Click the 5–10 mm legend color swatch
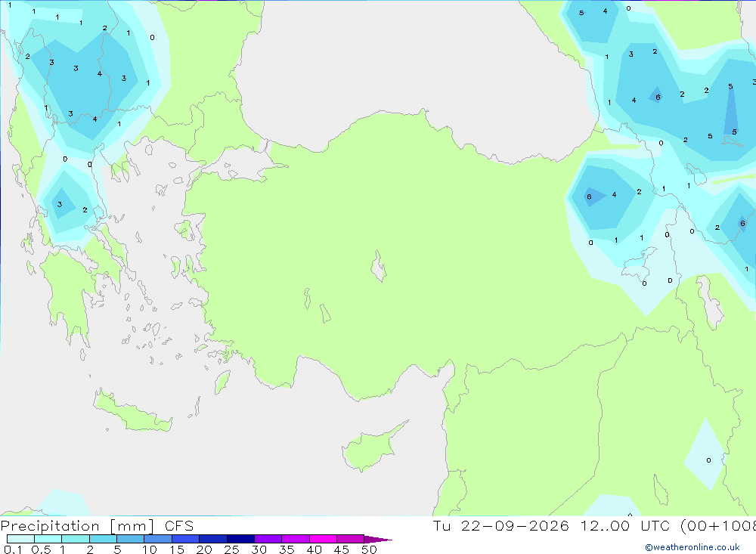 point(130,539)
